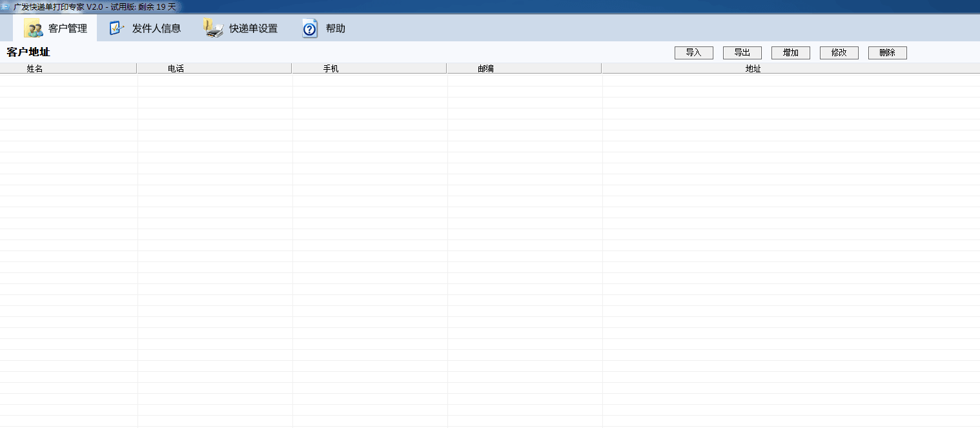Select the first empty row under 姓名
The image size is (980, 428).
[x=68, y=81]
